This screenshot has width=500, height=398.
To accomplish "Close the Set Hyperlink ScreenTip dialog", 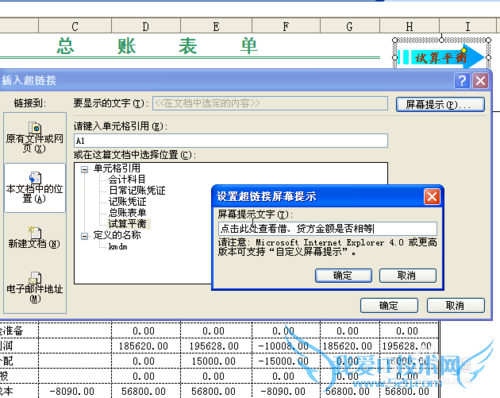I will pyautogui.click(x=432, y=197).
